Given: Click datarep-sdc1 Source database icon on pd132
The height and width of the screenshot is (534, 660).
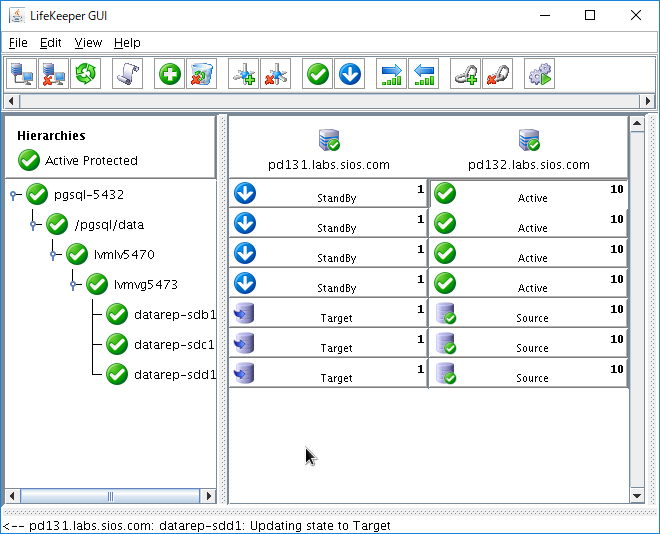Looking at the screenshot, I should tap(446, 343).
